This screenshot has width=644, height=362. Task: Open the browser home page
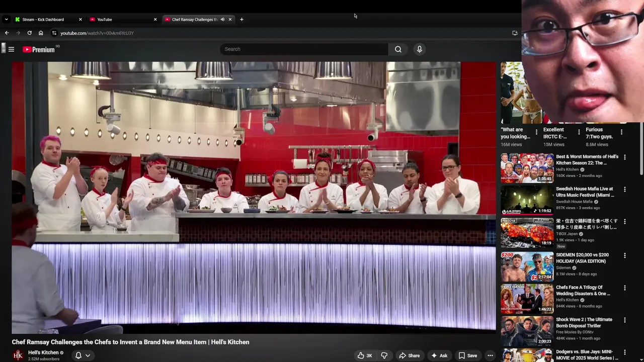pos(41,33)
